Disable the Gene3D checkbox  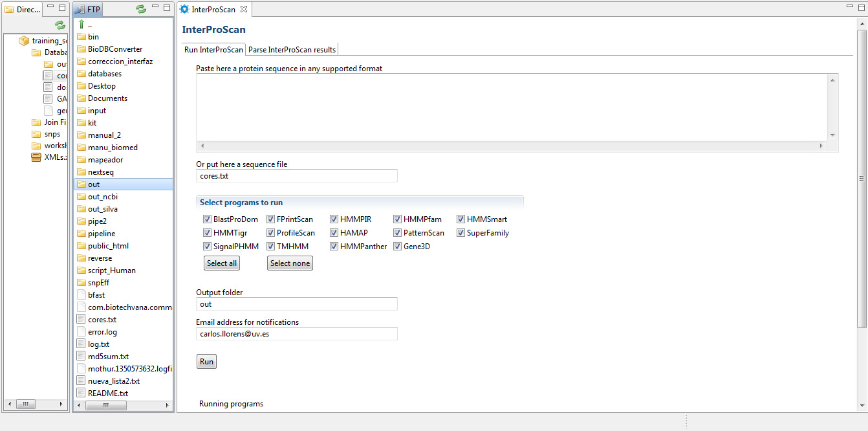pyautogui.click(x=397, y=247)
